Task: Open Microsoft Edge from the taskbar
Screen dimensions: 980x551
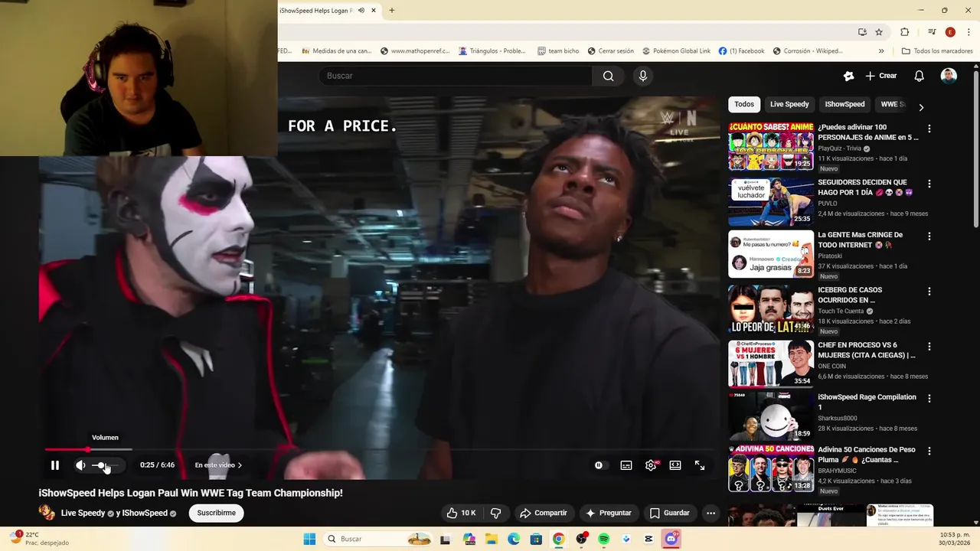Action: click(x=514, y=539)
